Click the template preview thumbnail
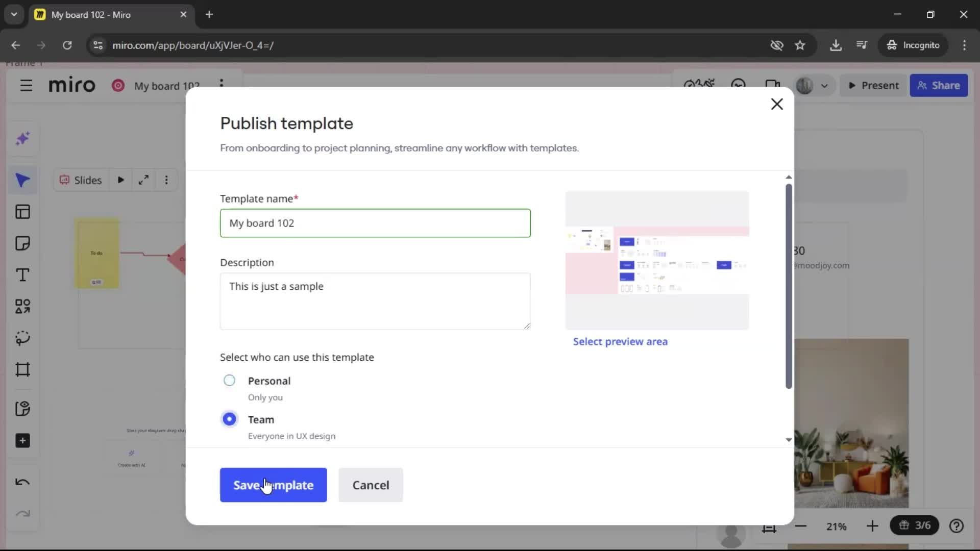 (x=657, y=260)
